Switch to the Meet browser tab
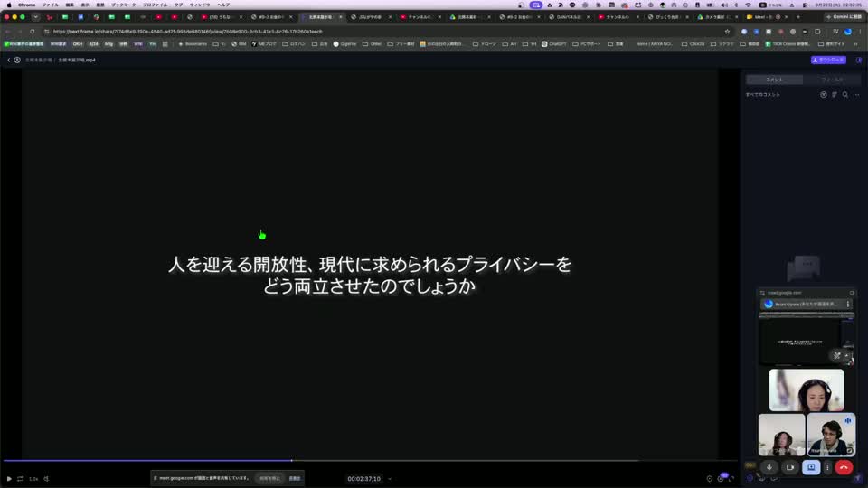868x488 pixels. (x=767, y=17)
